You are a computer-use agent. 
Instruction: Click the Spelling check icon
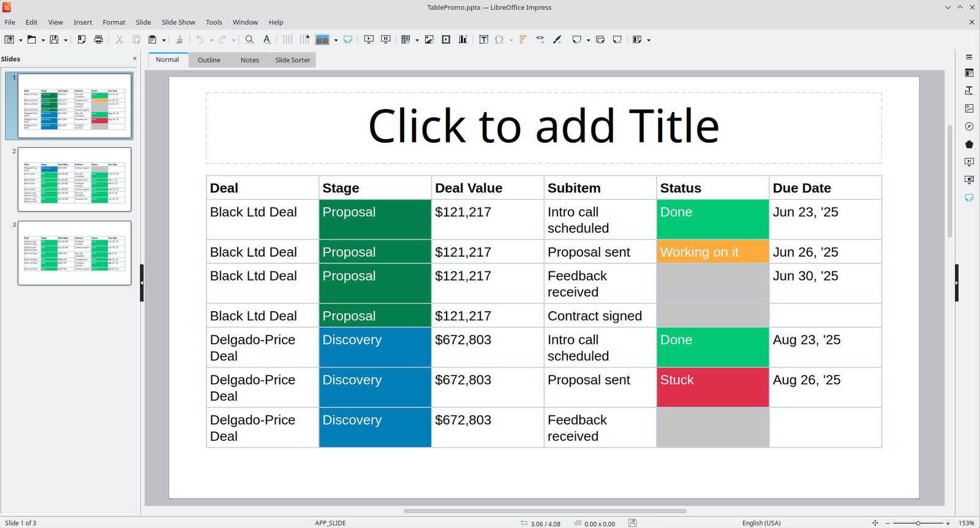[x=267, y=39]
